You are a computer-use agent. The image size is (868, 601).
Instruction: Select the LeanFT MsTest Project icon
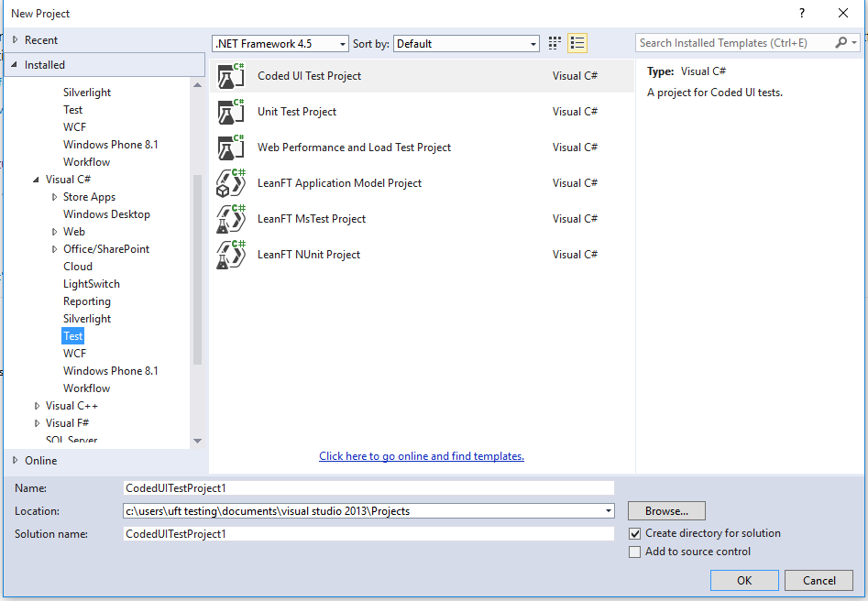click(231, 219)
